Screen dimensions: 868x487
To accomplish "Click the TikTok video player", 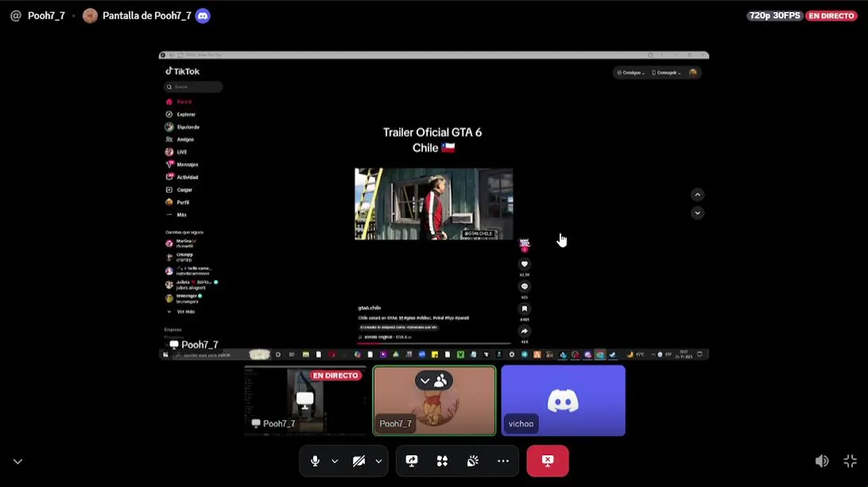I will pos(434,204).
